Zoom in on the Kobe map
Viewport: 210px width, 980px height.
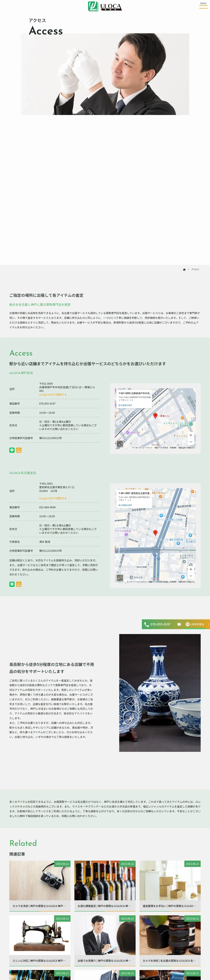point(191,435)
